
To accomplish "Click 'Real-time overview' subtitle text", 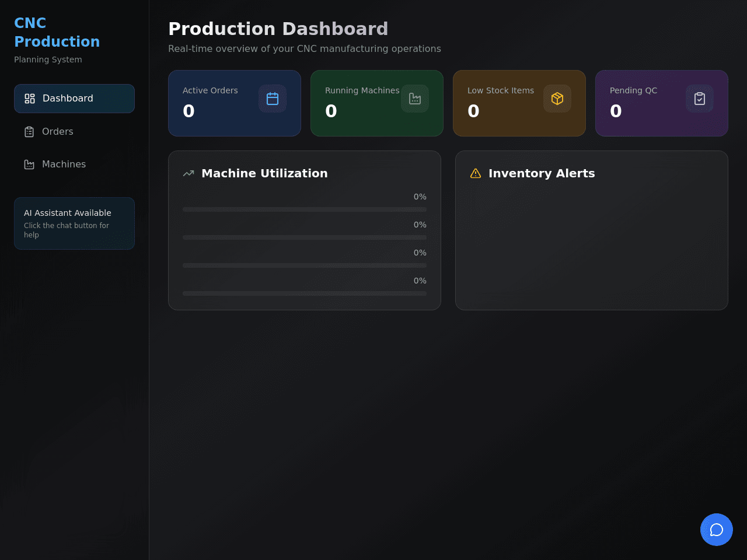I will point(305,49).
